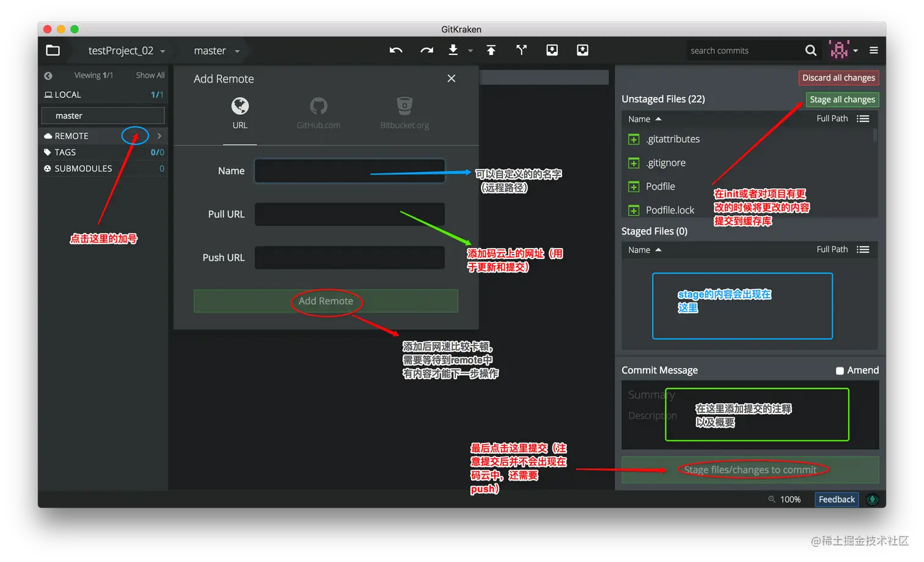Click Discard all changes button
Image resolution: width=924 pixels, height=562 pixels.
(x=838, y=78)
